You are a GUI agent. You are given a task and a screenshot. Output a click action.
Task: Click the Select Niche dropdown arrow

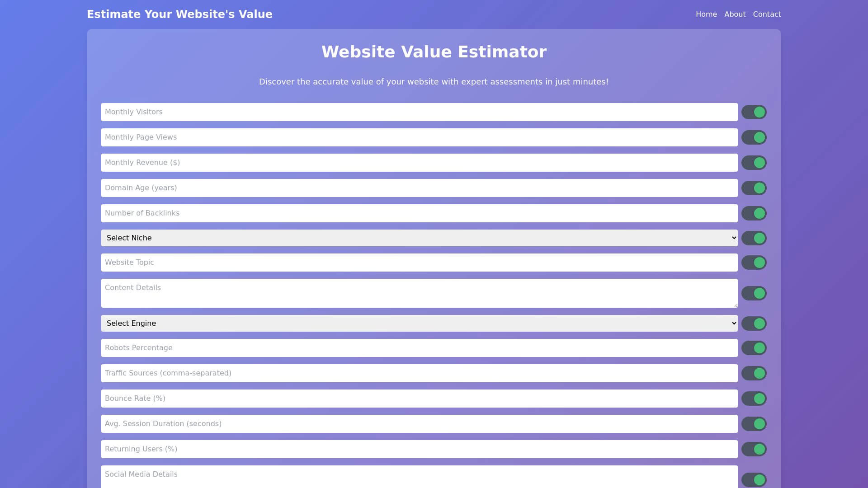(x=732, y=238)
